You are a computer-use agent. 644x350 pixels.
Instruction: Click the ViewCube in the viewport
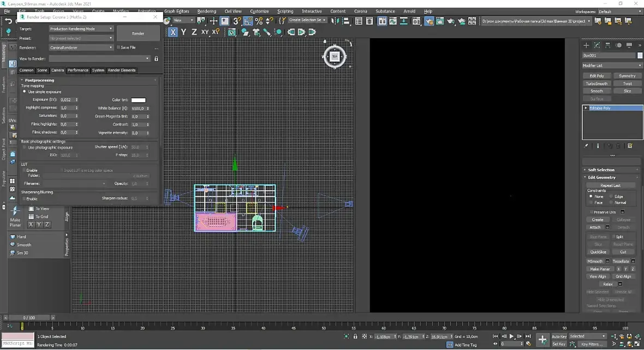[335, 56]
